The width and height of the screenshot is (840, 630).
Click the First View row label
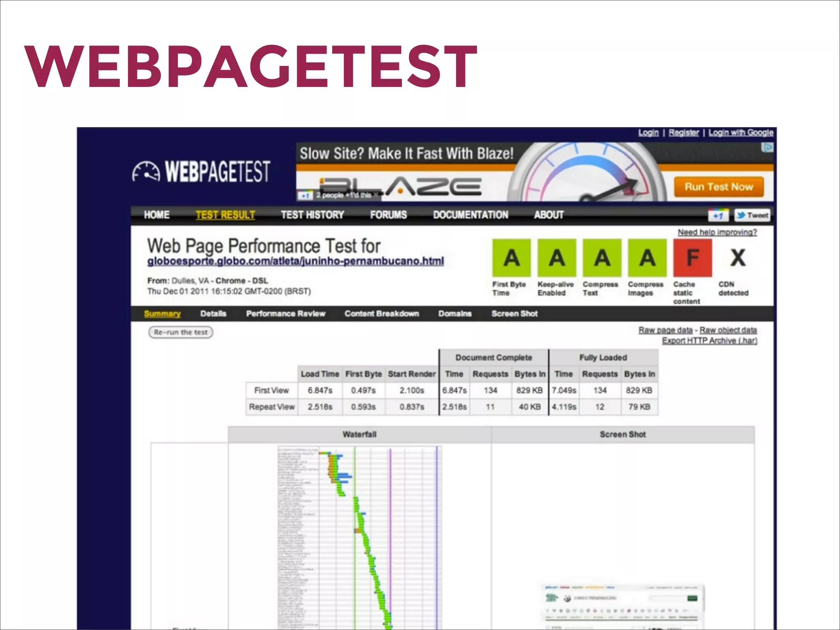(x=272, y=390)
